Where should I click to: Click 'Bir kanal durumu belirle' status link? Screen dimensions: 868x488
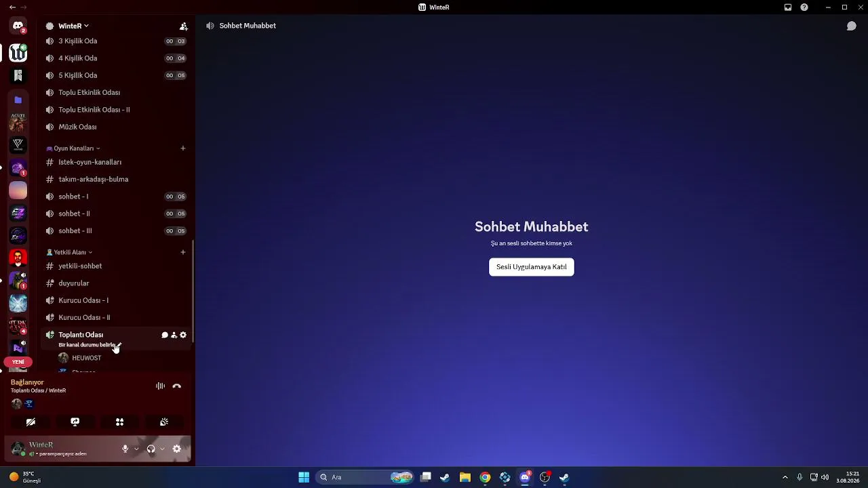pos(87,345)
